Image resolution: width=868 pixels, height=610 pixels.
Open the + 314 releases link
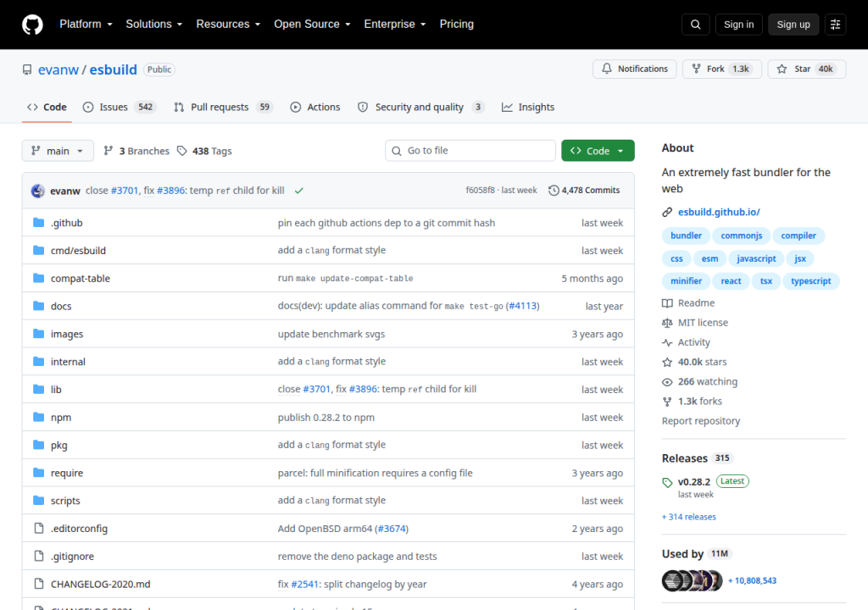(688, 517)
